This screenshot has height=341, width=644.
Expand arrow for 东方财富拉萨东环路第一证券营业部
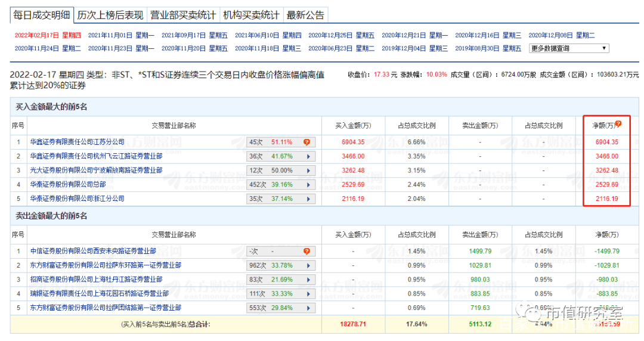(308, 266)
